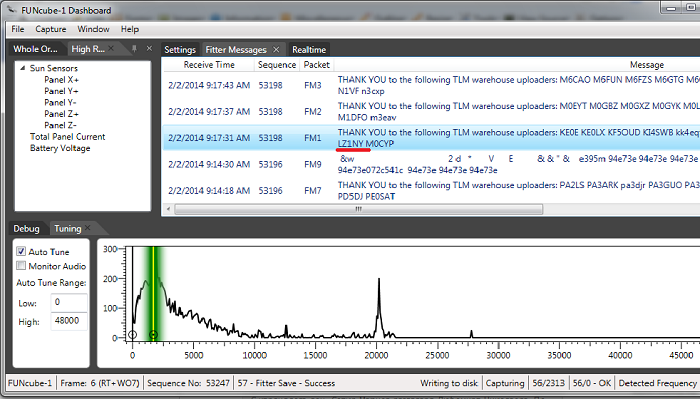Open the File menu
The height and width of the screenshot is (399, 700).
coord(18,29)
